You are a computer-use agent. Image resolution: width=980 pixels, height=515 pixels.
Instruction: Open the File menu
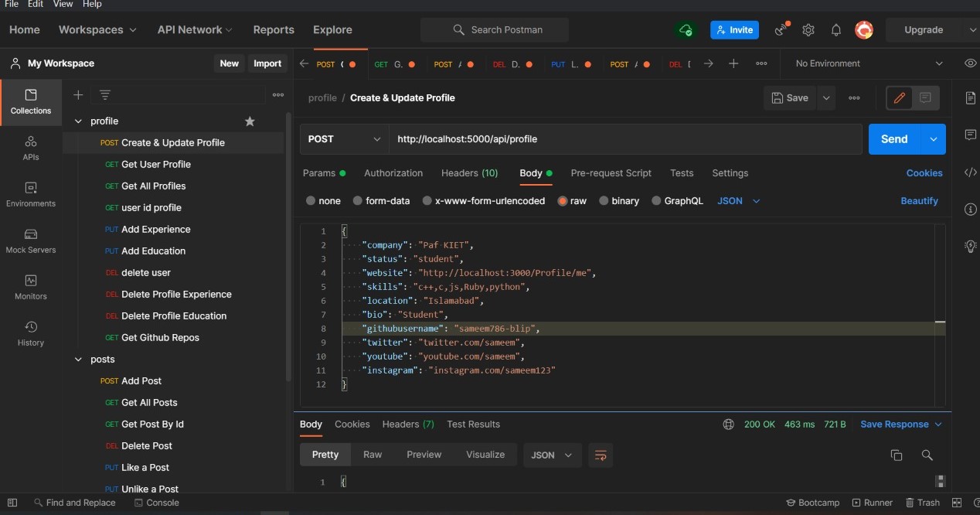coord(12,4)
